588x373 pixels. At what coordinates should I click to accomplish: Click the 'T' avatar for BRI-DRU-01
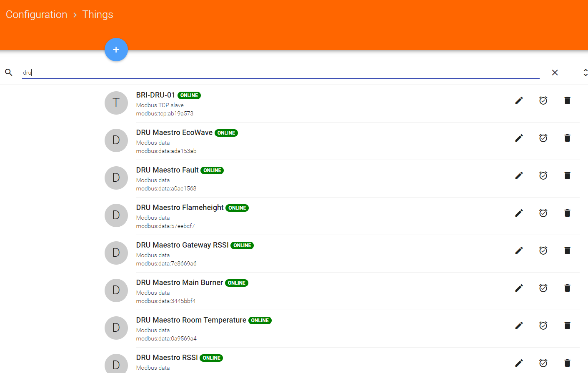(x=116, y=103)
